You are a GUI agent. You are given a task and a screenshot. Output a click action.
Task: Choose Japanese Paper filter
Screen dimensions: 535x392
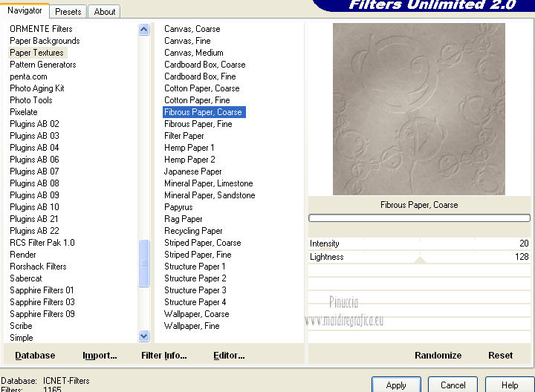(193, 171)
